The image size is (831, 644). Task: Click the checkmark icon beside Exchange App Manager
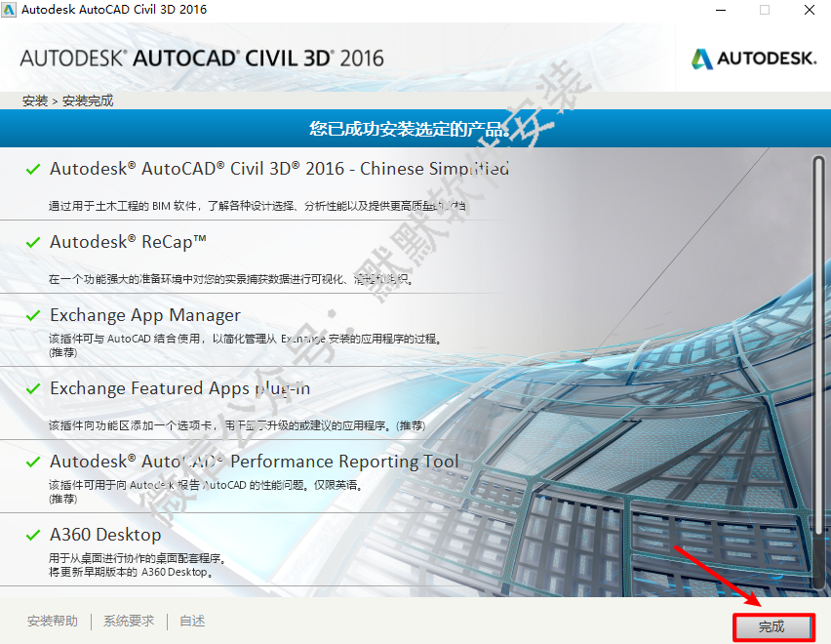[33, 315]
